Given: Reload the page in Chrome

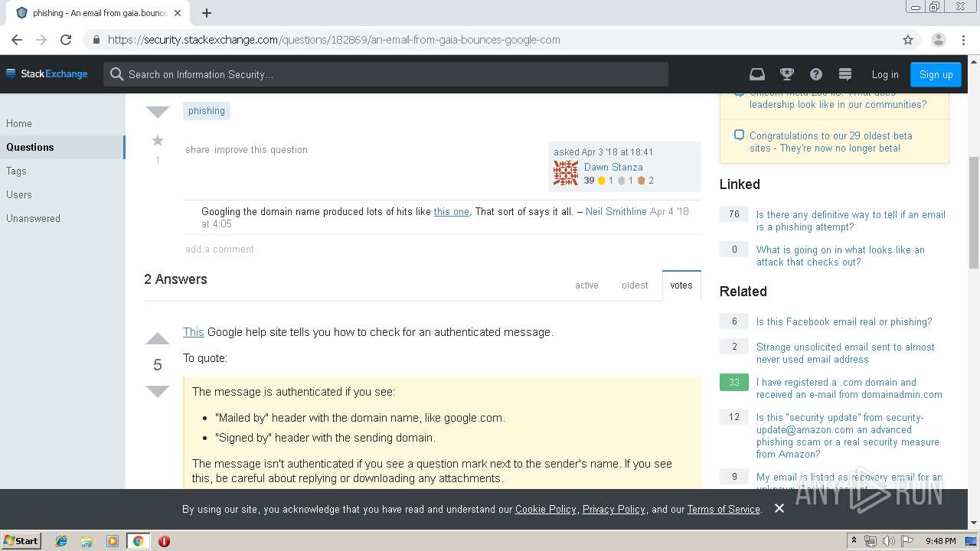Looking at the screenshot, I should 66,40.
